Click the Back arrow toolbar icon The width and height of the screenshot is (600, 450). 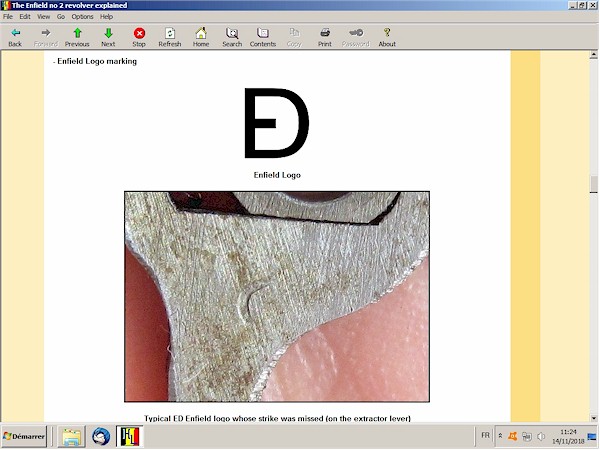pyautogui.click(x=15, y=33)
